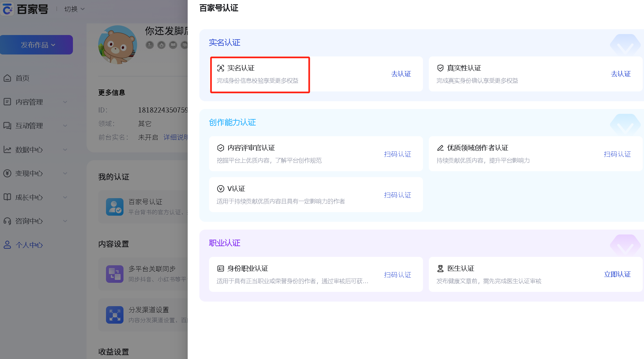This screenshot has width=644, height=359.
Task: Click the 咨询中心 headset icon
Action: pos(7,221)
